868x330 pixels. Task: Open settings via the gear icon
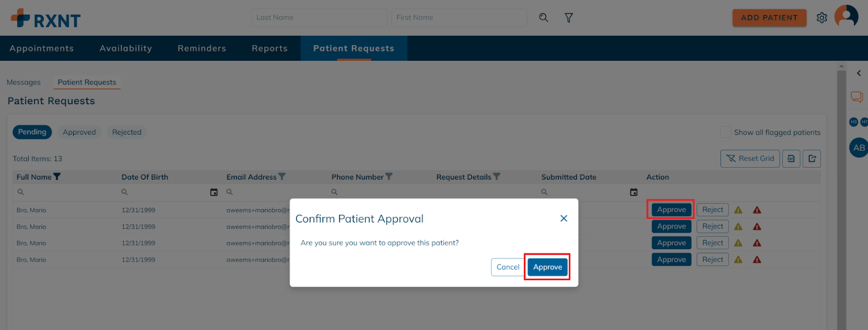pos(822,18)
